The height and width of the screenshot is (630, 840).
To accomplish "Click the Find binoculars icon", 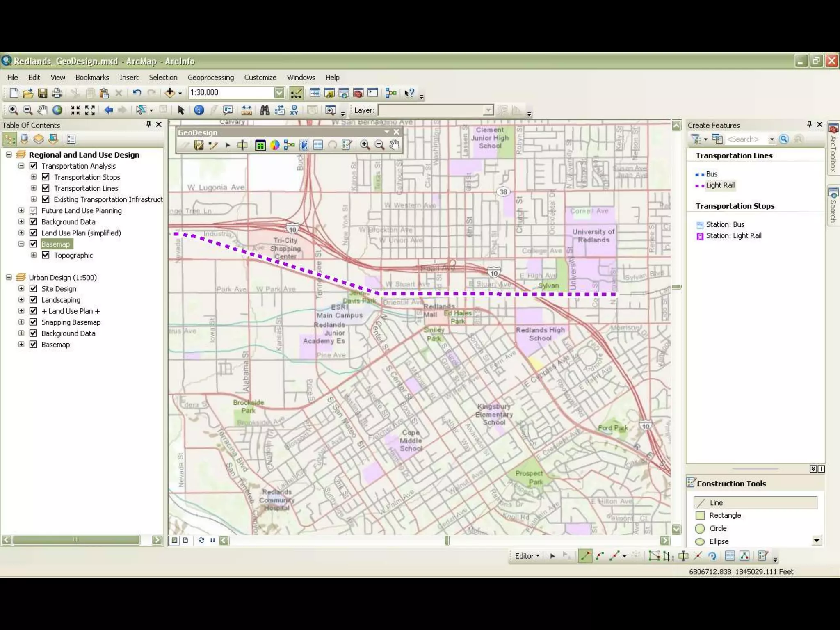I will click(x=265, y=110).
